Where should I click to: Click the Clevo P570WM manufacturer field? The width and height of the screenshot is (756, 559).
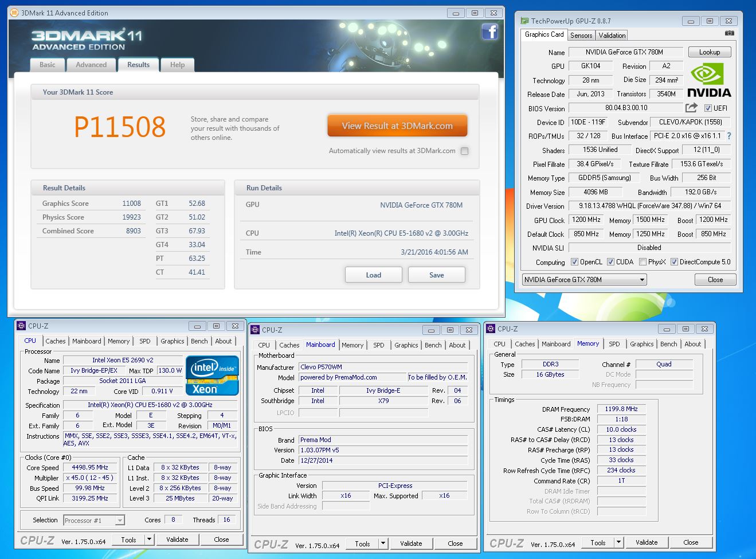383,367
